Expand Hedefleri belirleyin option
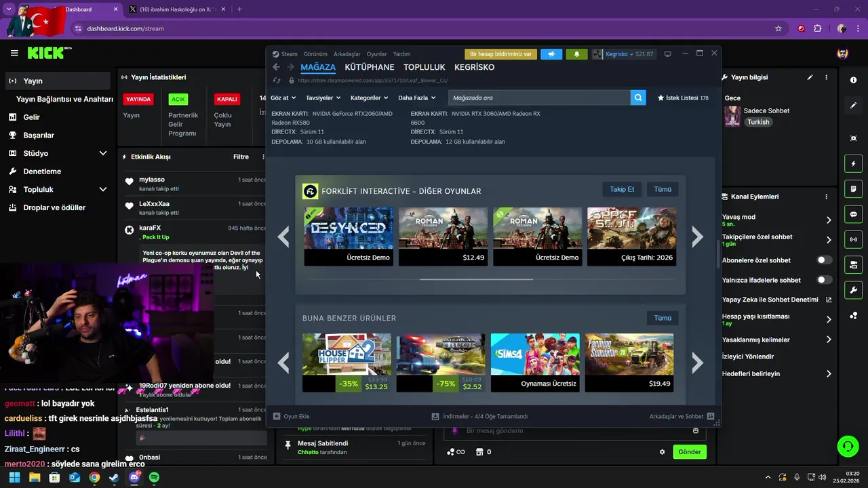The height and width of the screenshot is (488, 868). [829, 373]
